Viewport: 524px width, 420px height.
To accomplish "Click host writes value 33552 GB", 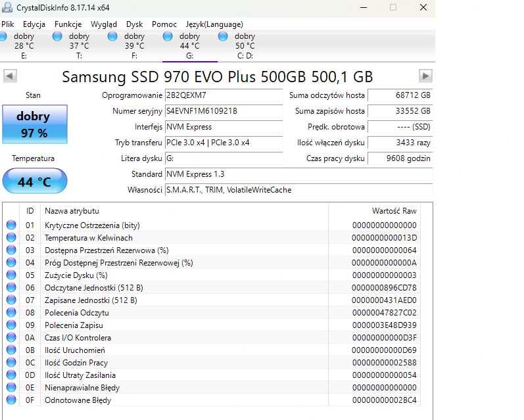I will point(400,111).
